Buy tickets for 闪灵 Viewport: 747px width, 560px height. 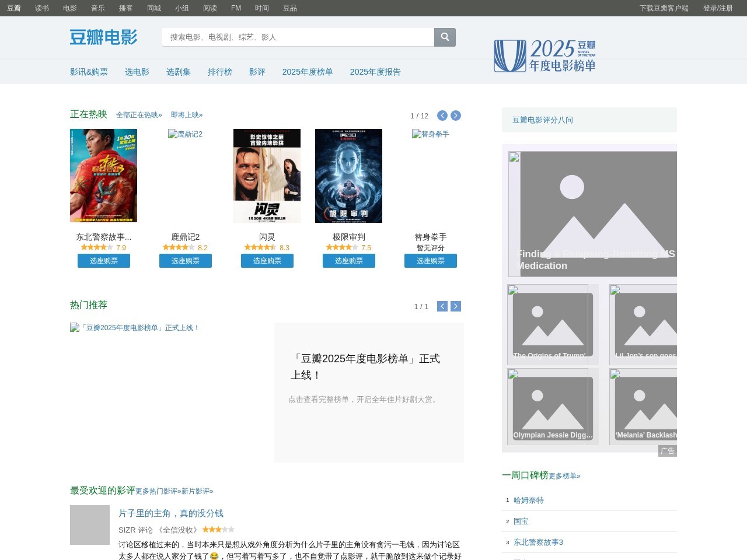[267, 261]
